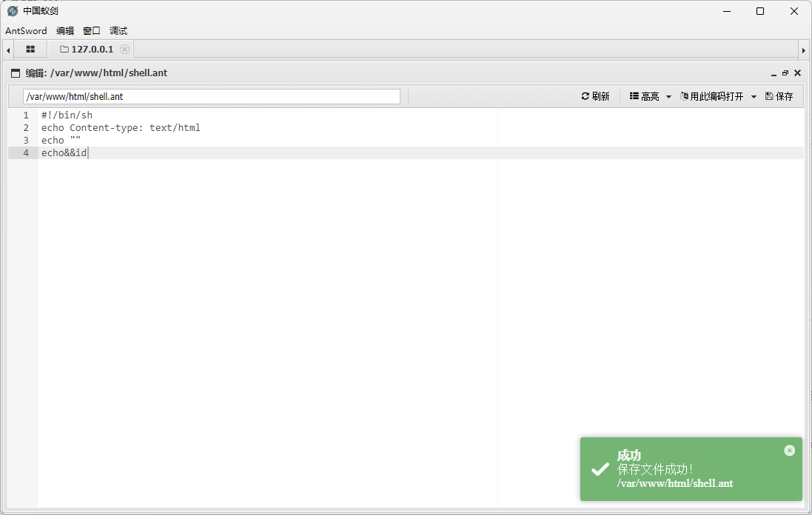The image size is (812, 515).
Task: Expand the 用此编码打开 dropdown arrow
Action: point(754,97)
